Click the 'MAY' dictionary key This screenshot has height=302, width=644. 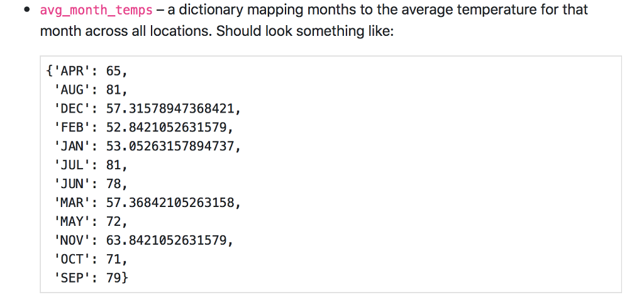(x=72, y=221)
